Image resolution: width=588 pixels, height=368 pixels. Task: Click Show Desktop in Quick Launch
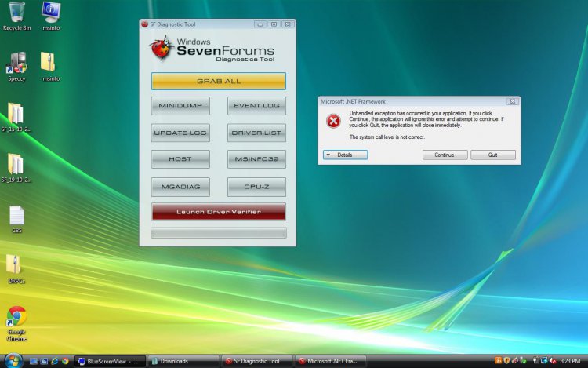click(34, 361)
